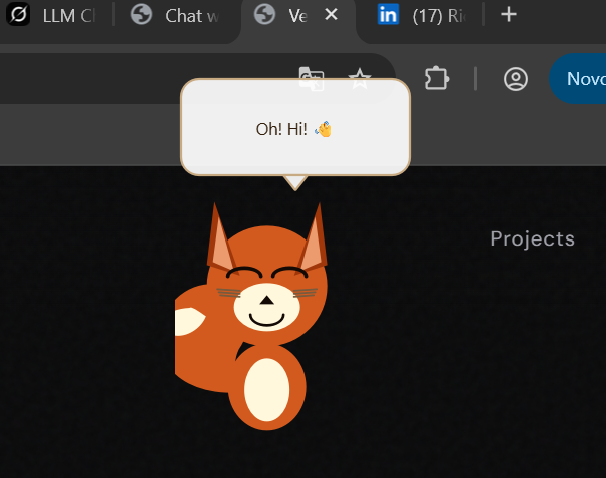Click the fox mascot's white-tipped tail
Viewport: 606px width, 478px height.
coord(189,322)
